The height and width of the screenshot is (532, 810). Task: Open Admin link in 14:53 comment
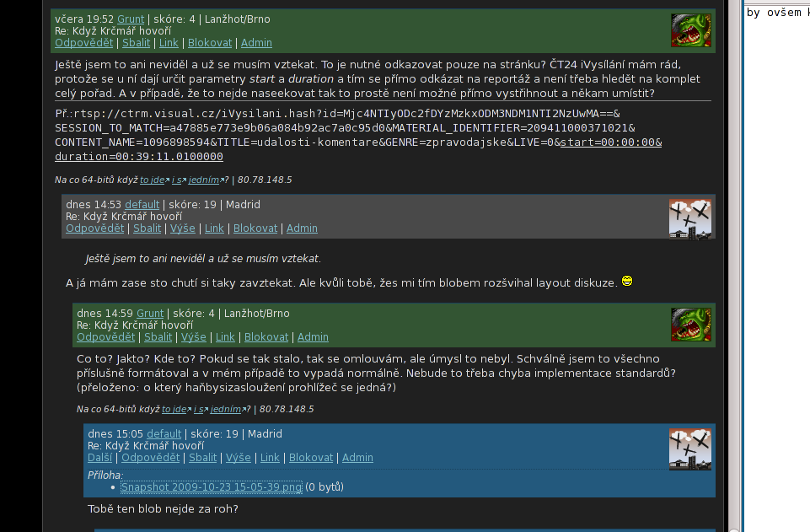(x=302, y=228)
